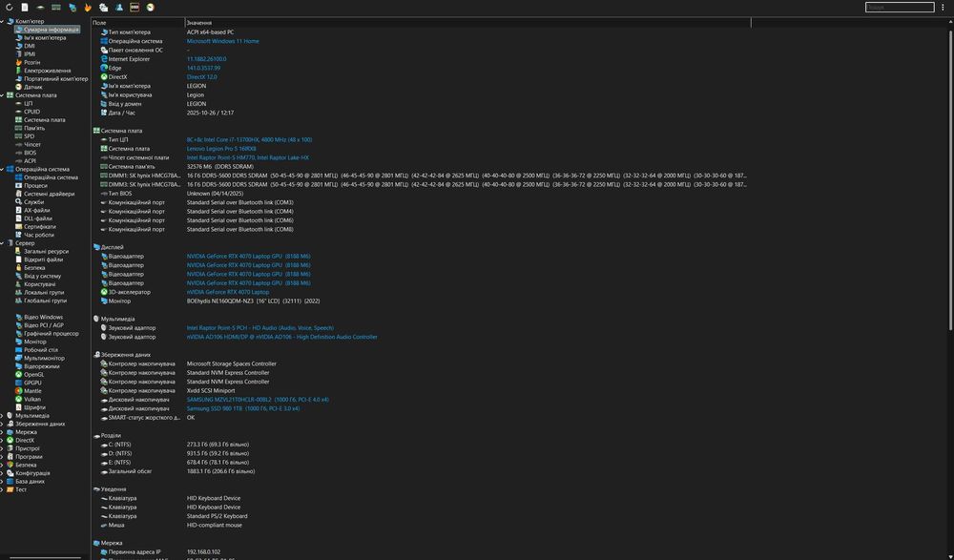Click the OSD panel icon in toolbar
Viewport: 954px width, 560px height.
pos(135,8)
